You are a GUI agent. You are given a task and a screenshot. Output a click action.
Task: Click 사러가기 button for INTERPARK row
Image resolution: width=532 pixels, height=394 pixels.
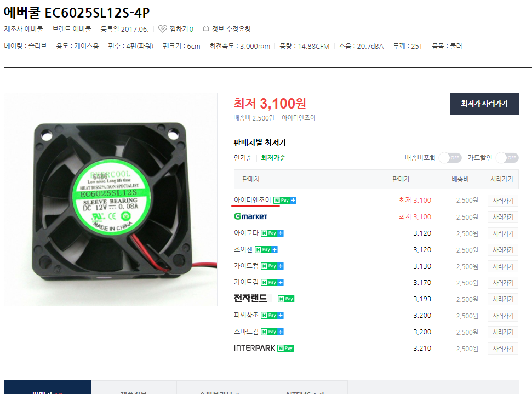pos(503,349)
